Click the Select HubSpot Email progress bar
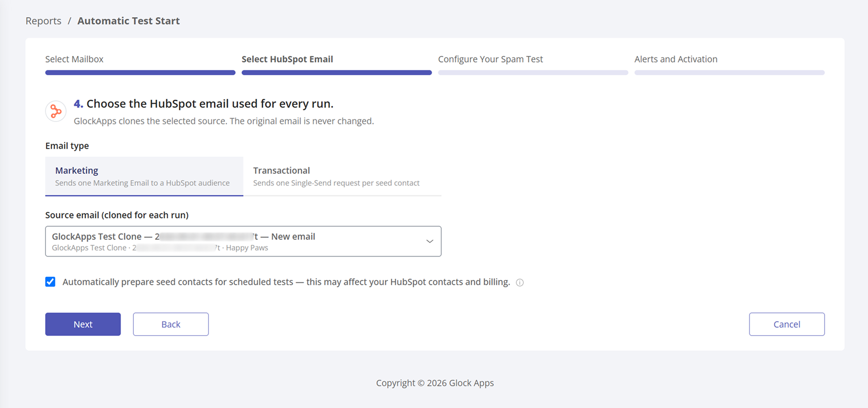The image size is (868, 408). (337, 72)
